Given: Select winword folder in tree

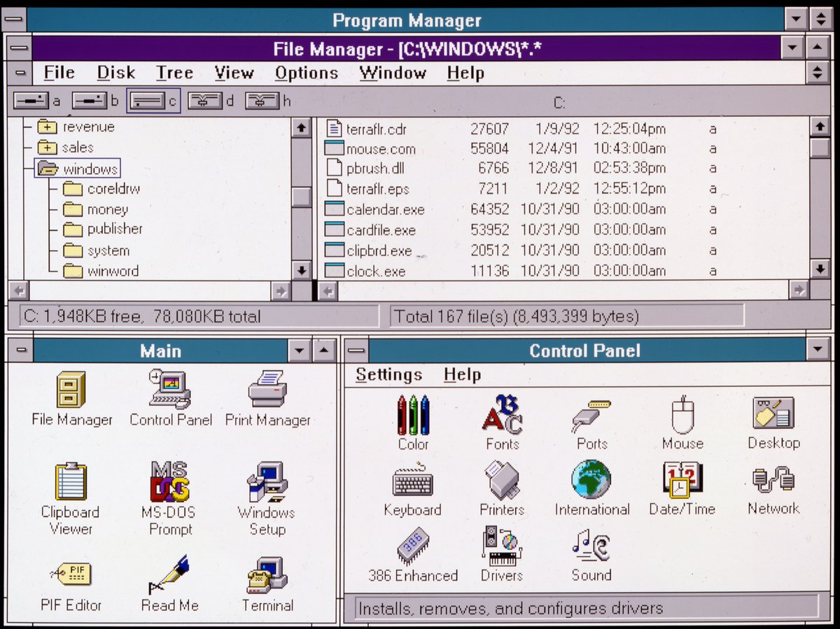Looking at the screenshot, I should click(x=100, y=271).
